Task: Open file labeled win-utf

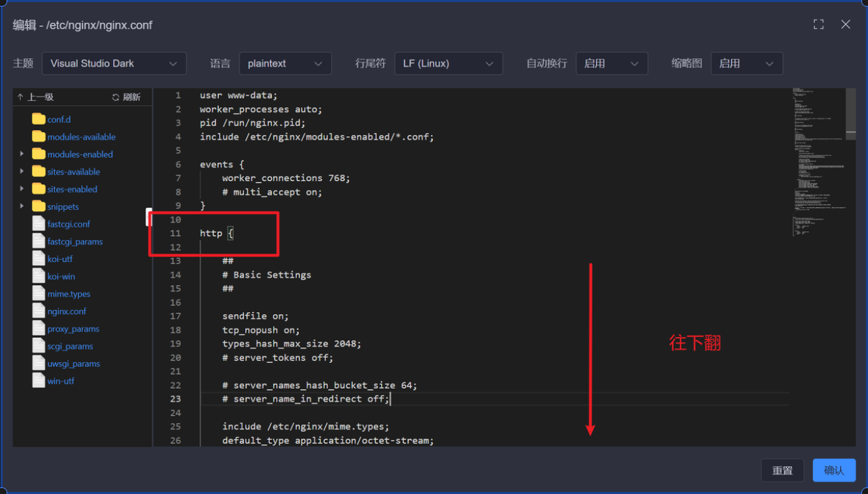Action: [x=61, y=381]
